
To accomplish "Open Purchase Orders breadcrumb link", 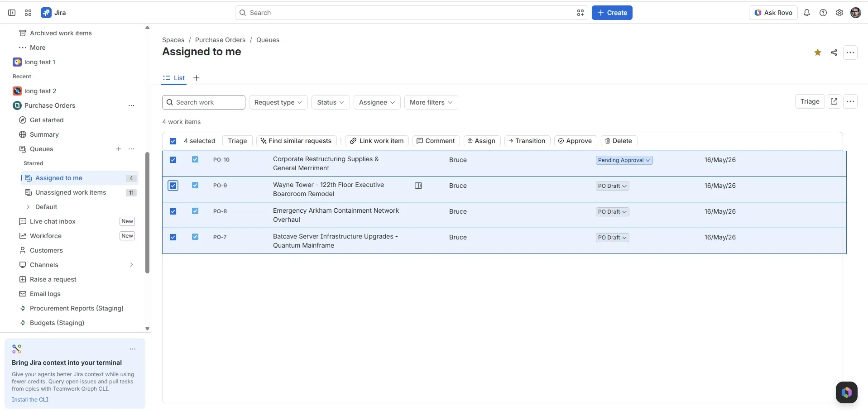I will coord(220,40).
